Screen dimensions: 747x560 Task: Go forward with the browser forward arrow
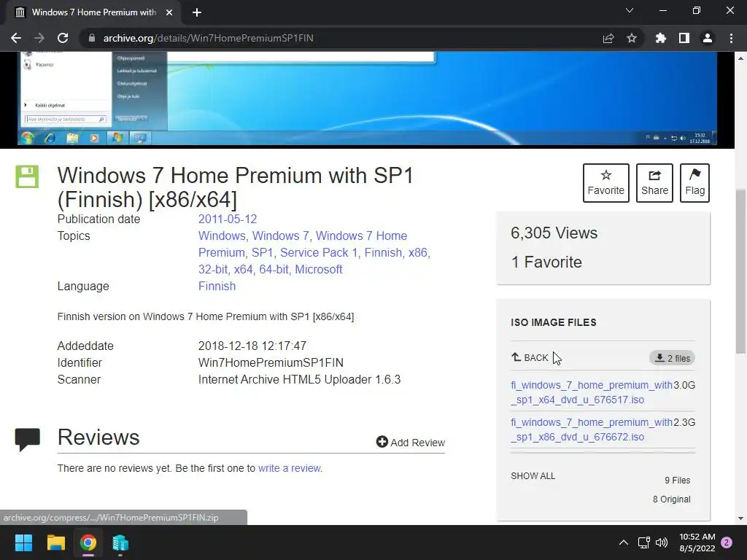click(x=39, y=38)
